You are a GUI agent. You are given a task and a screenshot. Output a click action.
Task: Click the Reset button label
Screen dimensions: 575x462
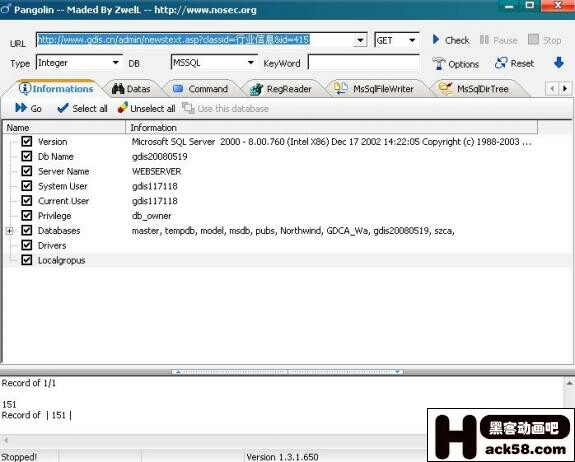click(522, 63)
